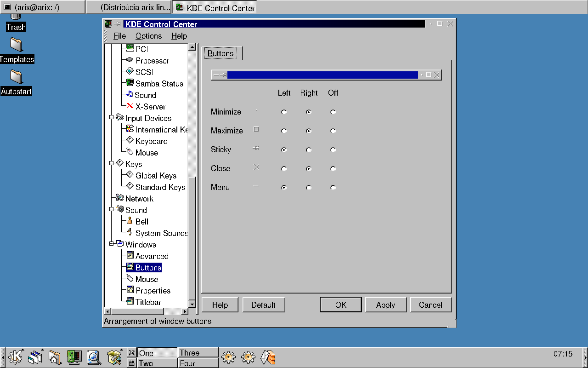The height and width of the screenshot is (368, 588).
Task: Collapse the Sound category branch
Action: pos(112,209)
